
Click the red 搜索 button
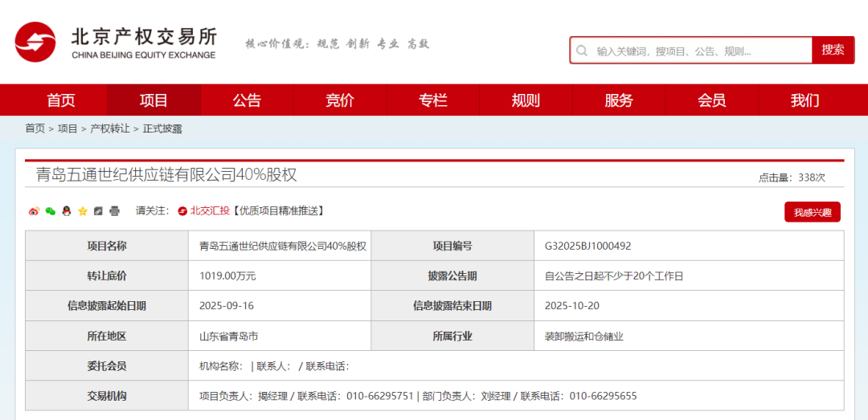(x=833, y=51)
